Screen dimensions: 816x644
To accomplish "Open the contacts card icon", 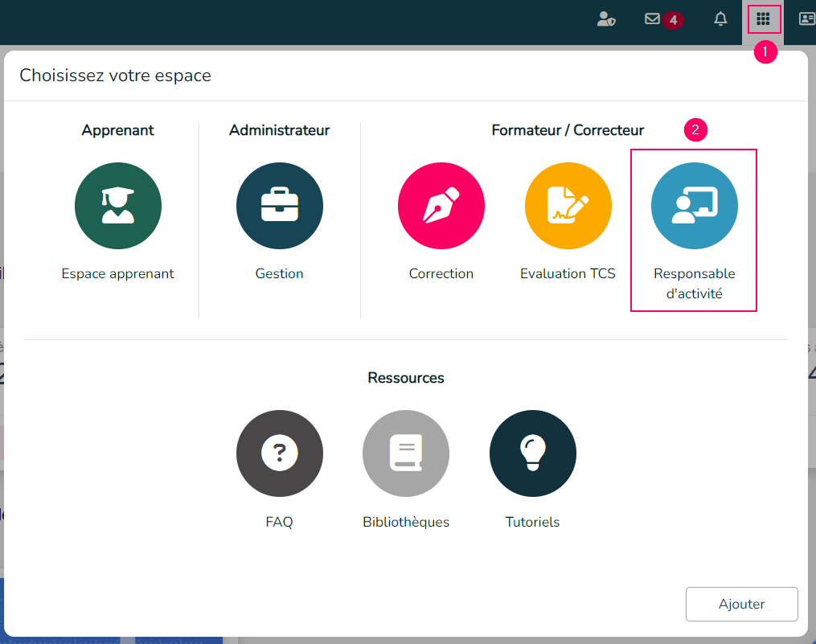I will coord(806,18).
